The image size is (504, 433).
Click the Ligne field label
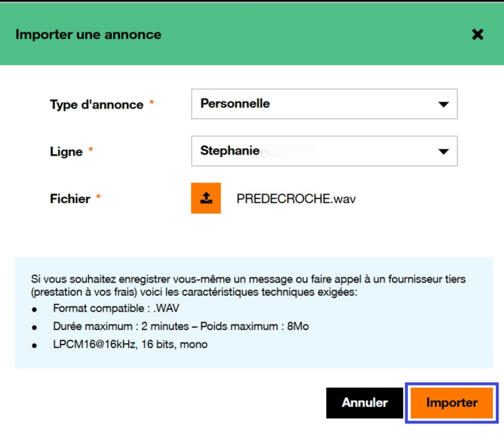click(x=67, y=151)
